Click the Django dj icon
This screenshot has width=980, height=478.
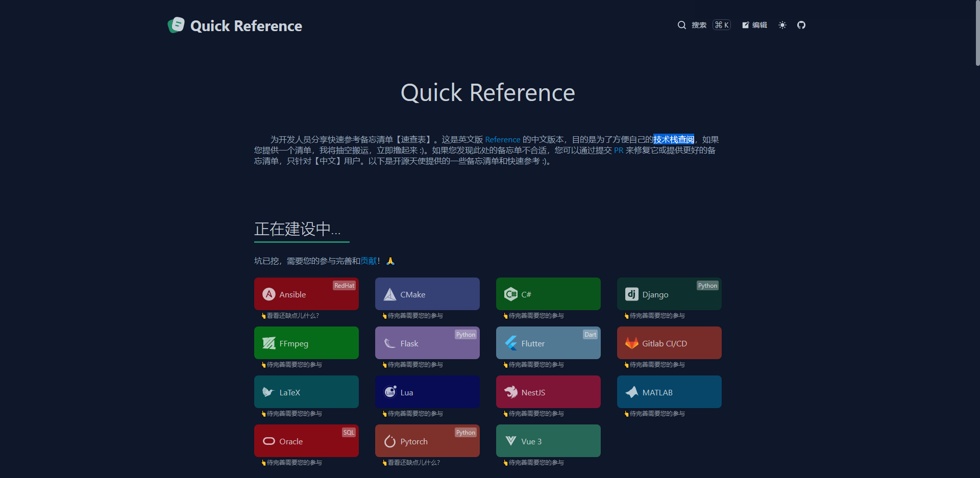click(632, 294)
